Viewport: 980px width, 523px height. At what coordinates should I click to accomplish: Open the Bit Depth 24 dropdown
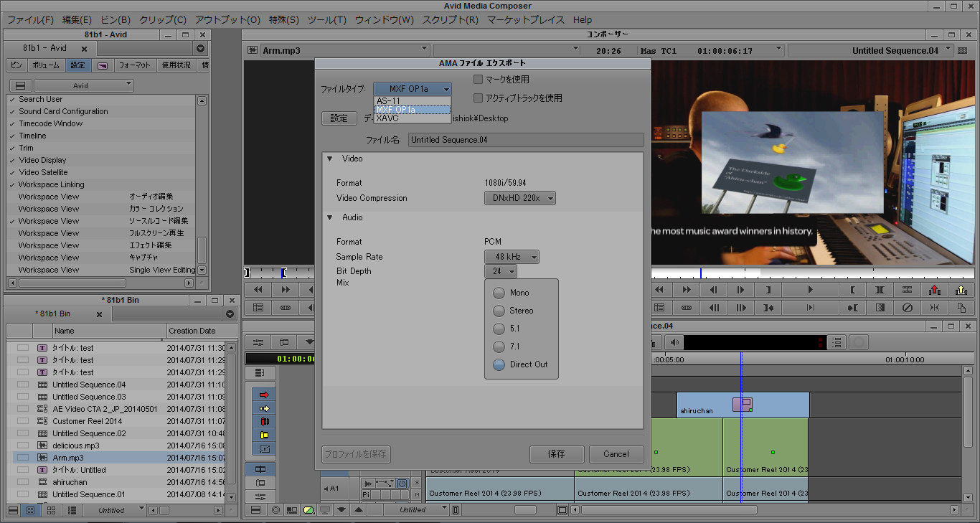tap(501, 271)
